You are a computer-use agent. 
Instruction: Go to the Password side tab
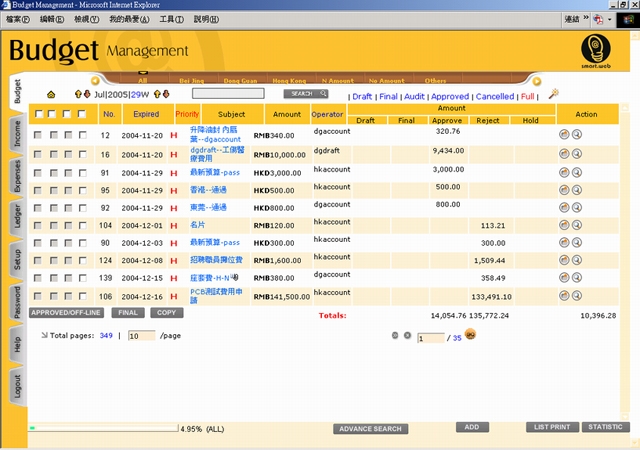pos(17,303)
